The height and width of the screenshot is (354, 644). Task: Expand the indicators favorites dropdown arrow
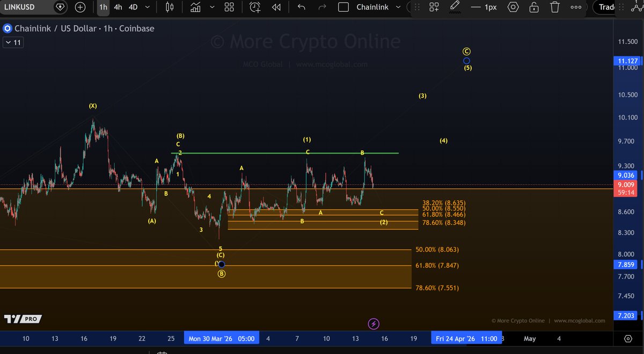[x=212, y=8]
